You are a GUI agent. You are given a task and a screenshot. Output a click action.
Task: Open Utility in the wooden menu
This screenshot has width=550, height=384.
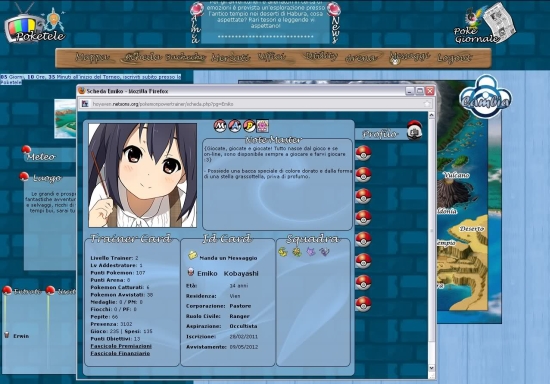pos(321,56)
